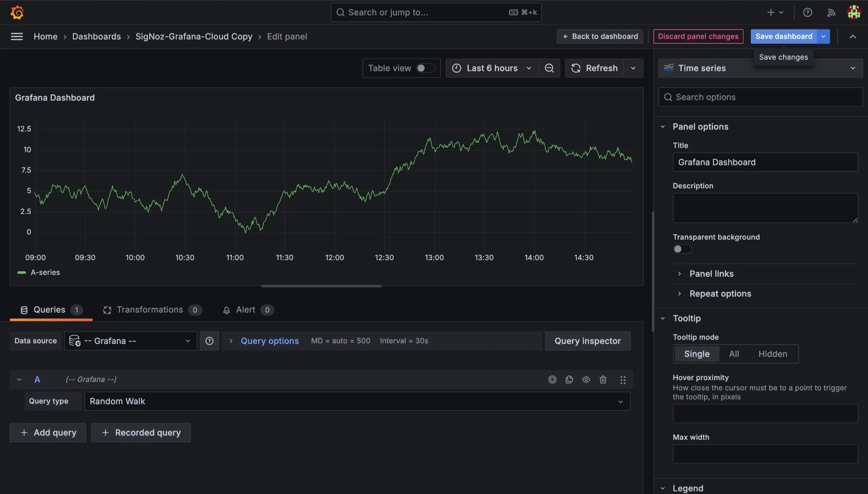Screen dimensions: 868x494
Task: Toggle the Table view switch
Action: [425, 68]
